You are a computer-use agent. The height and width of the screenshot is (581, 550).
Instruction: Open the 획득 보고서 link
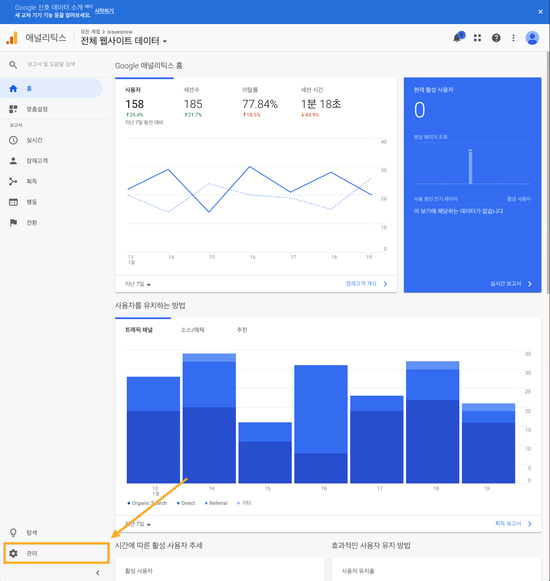(x=513, y=523)
